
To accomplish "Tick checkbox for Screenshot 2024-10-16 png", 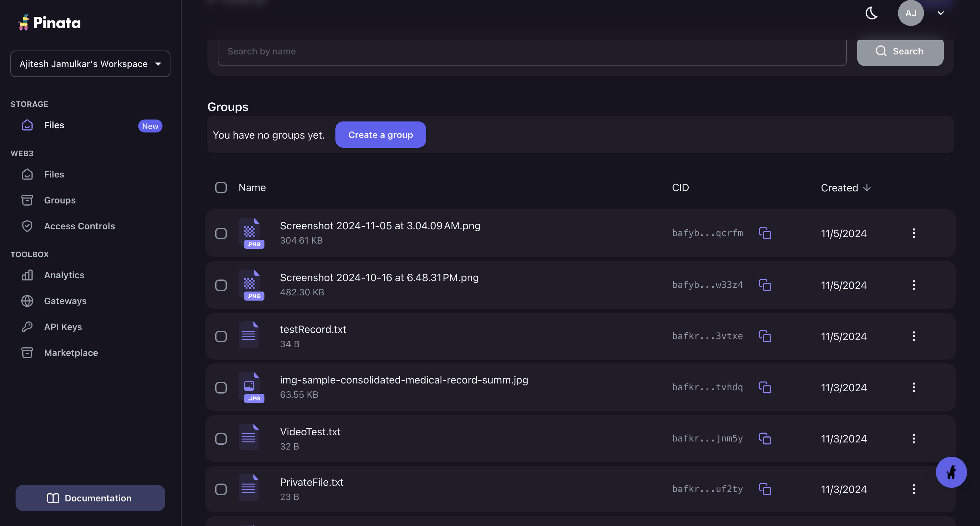I will 221,285.
